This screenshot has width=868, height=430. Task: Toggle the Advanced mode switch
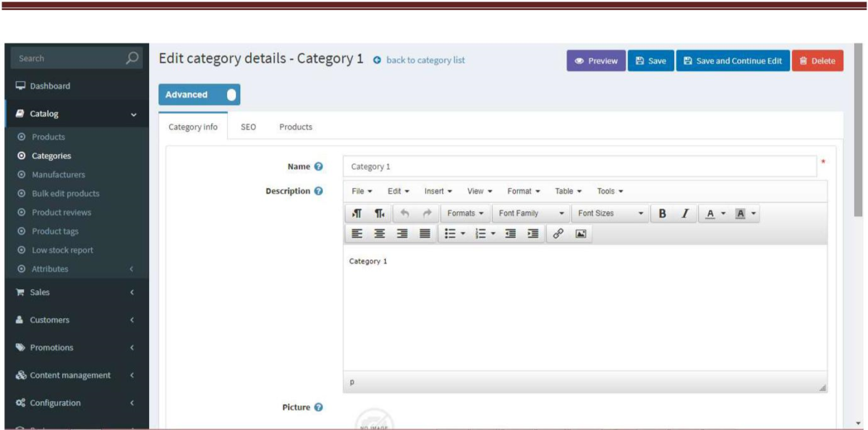pyautogui.click(x=199, y=95)
